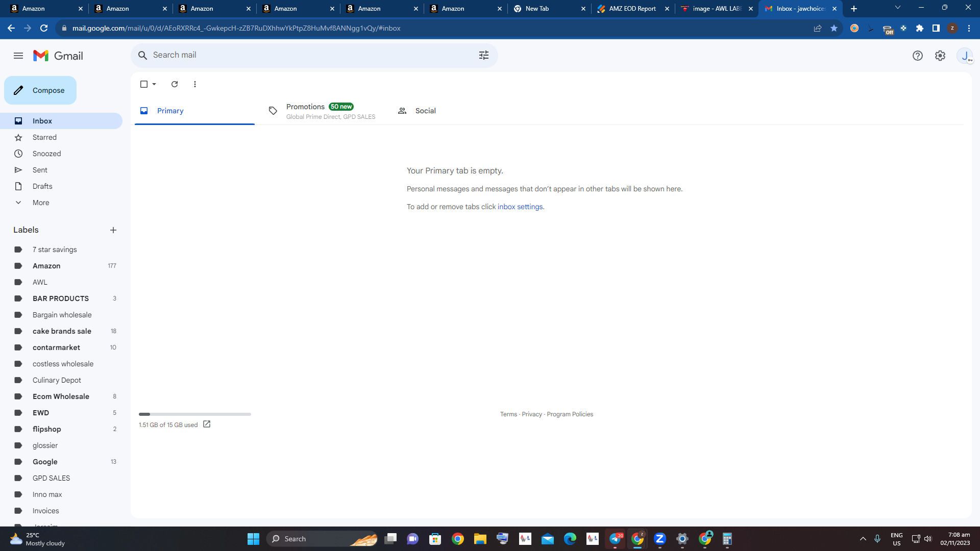Open the Program Policies link
The width and height of the screenshot is (980, 551).
click(570, 414)
